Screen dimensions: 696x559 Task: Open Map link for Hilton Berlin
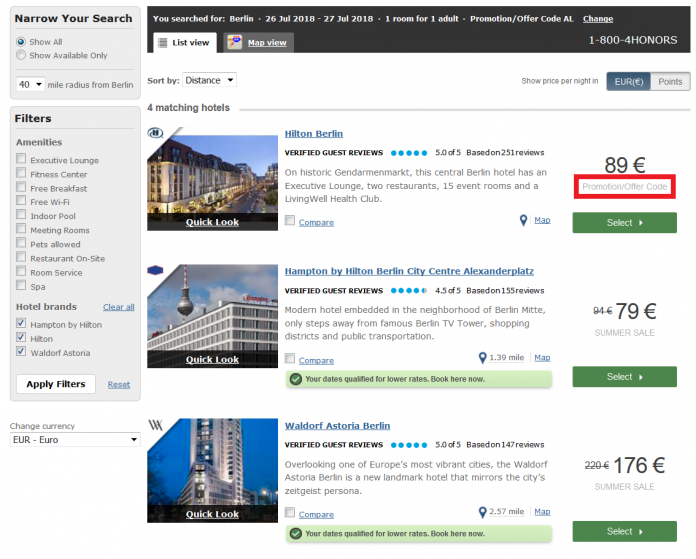tap(542, 220)
